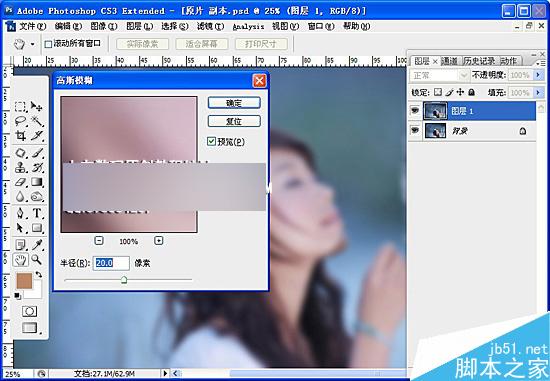The height and width of the screenshot is (381, 550).
Task: Select the Notes tool
Action: click(x=20, y=245)
